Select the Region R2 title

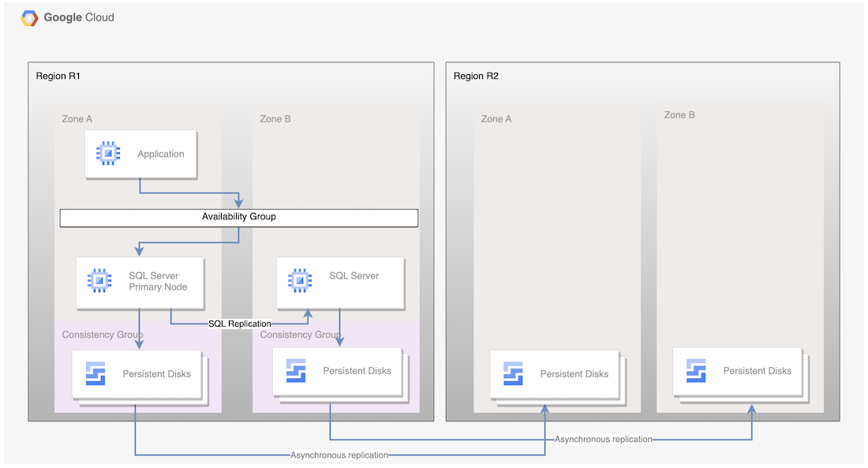point(476,76)
